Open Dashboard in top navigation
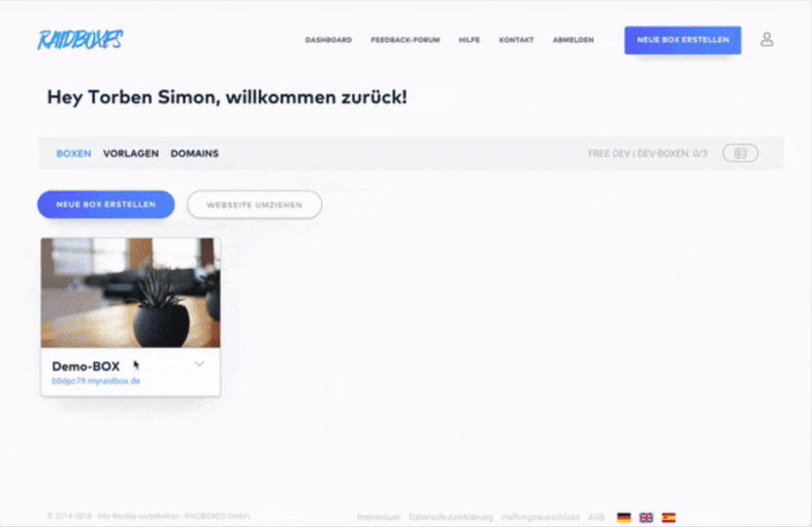Screen dimensions: 812x527 click(x=329, y=40)
